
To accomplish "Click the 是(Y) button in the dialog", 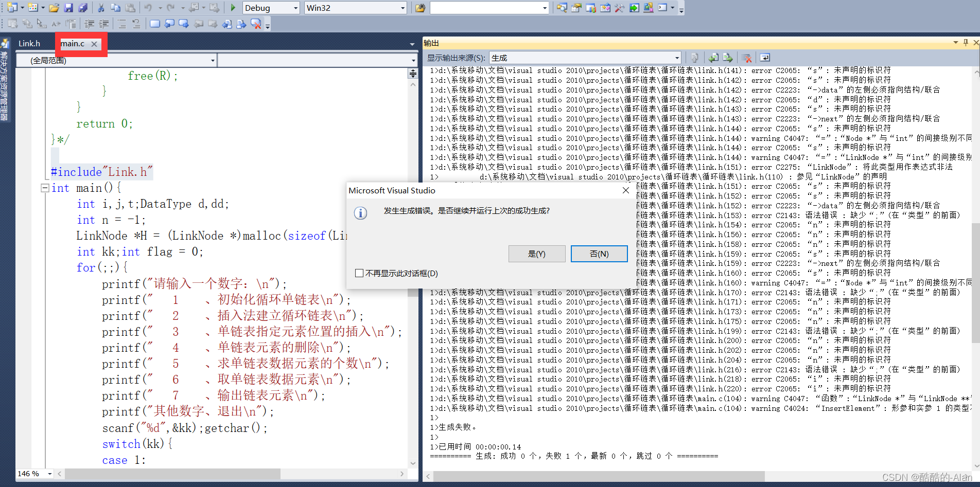I will [x=537, y=254].
